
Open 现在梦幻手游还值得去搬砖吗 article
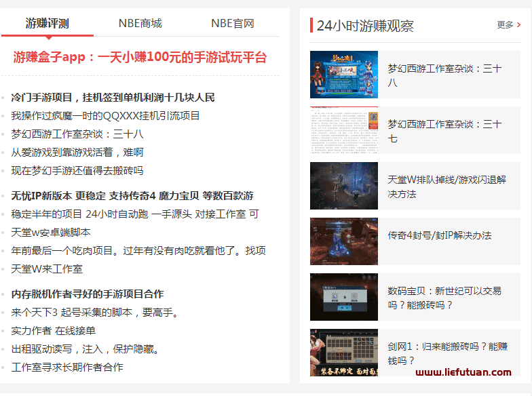point(77,171)
